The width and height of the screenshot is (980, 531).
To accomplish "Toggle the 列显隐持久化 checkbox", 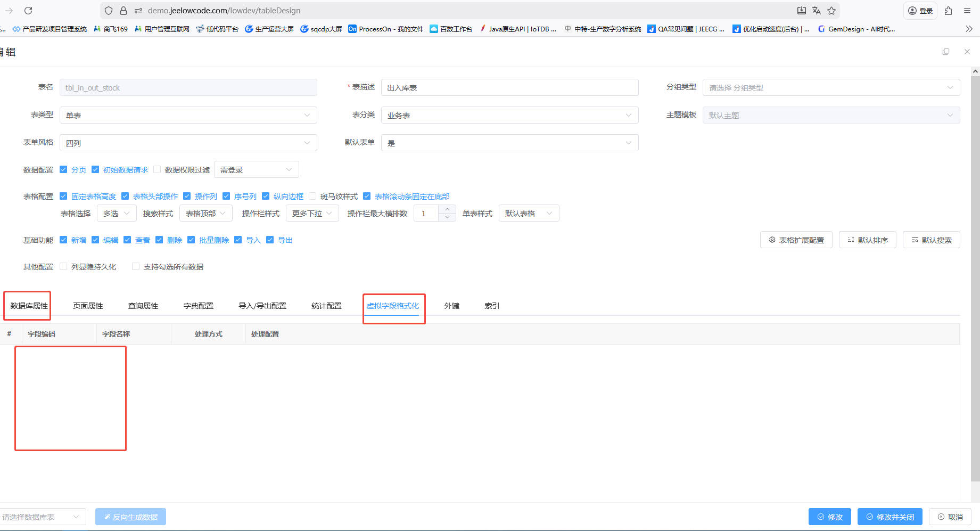I will [64, 267].
